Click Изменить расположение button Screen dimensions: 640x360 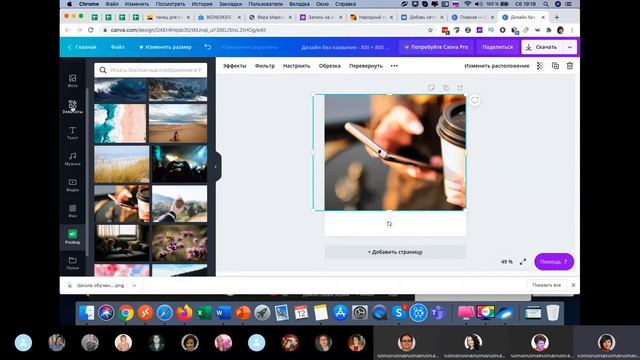[x=497, y=66]
